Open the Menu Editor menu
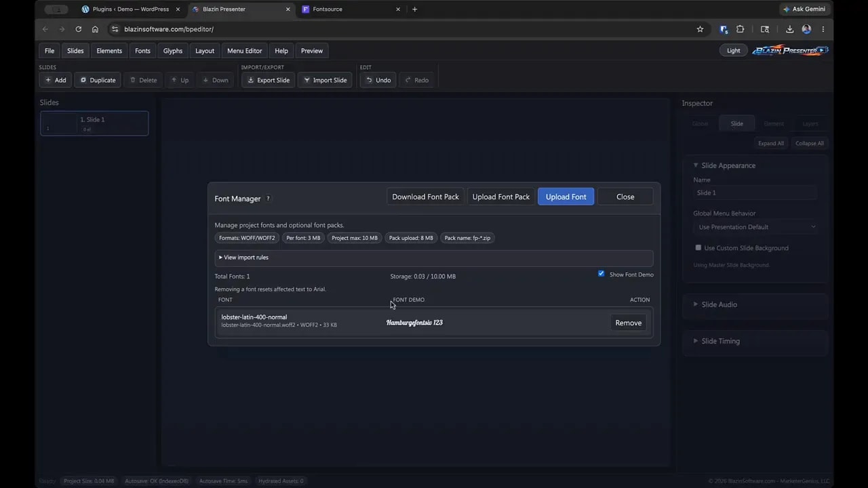 pyautogui.click(x=244, y=51)
